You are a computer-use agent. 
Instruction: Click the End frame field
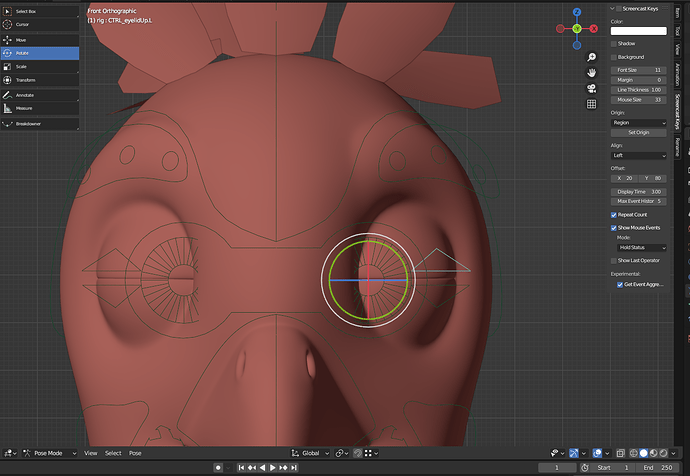[657, 467]
